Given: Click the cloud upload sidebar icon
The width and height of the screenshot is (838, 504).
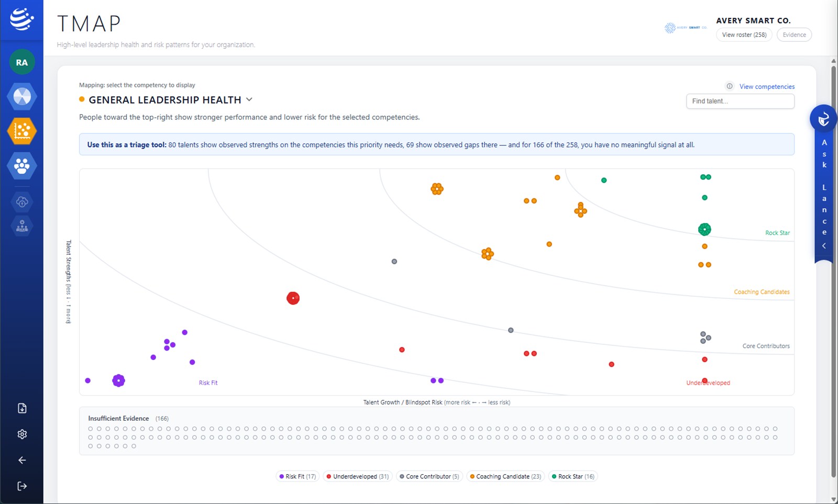Looking at the screenshot, I should 22,202.
